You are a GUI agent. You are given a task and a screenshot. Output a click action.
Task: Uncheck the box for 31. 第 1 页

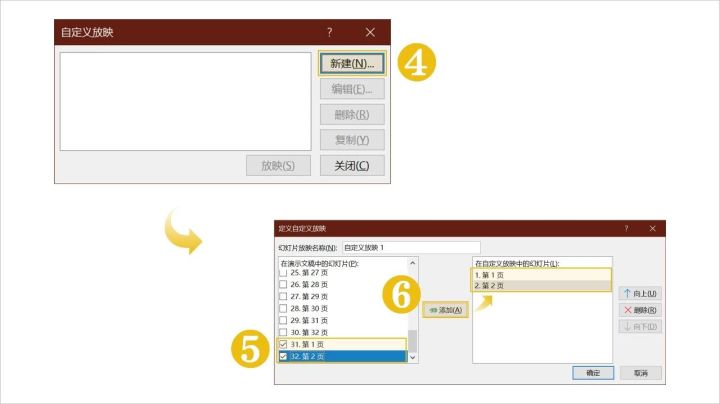[283, 344]
